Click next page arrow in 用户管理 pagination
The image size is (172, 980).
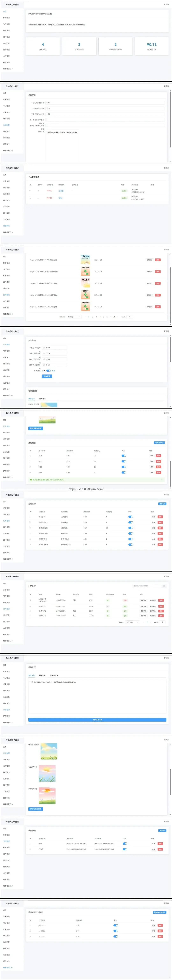tap(151, 622)
